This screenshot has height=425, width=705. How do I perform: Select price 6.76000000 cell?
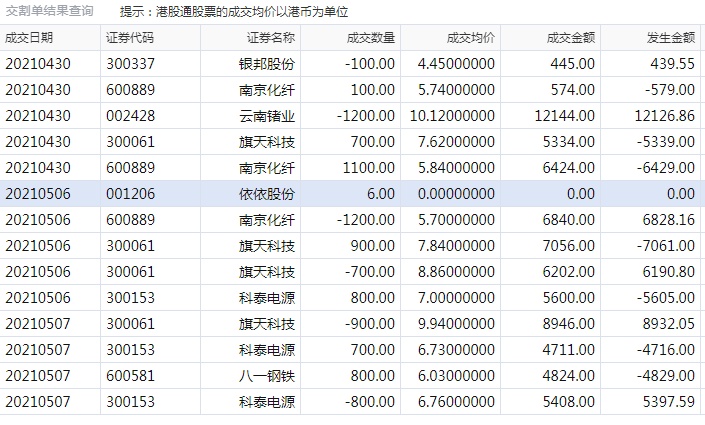[456, 402]
